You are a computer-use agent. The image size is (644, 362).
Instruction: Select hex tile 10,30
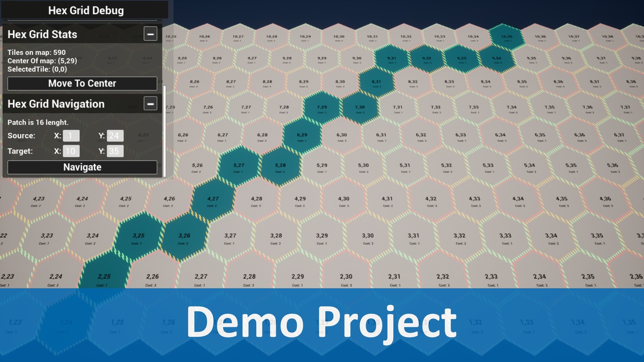[x=339, y=38]
